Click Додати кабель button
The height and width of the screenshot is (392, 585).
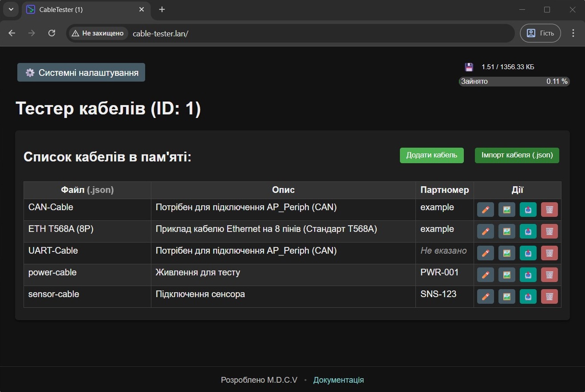[431, 155]
